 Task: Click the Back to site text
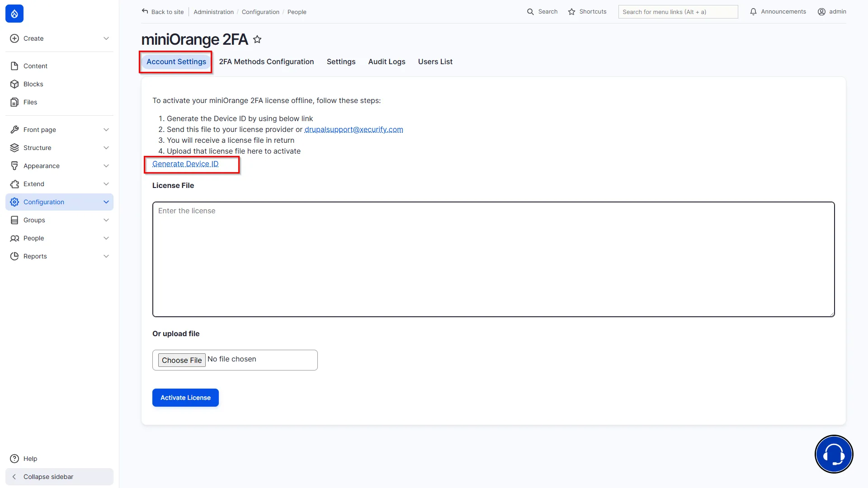(x=167, y=12)
